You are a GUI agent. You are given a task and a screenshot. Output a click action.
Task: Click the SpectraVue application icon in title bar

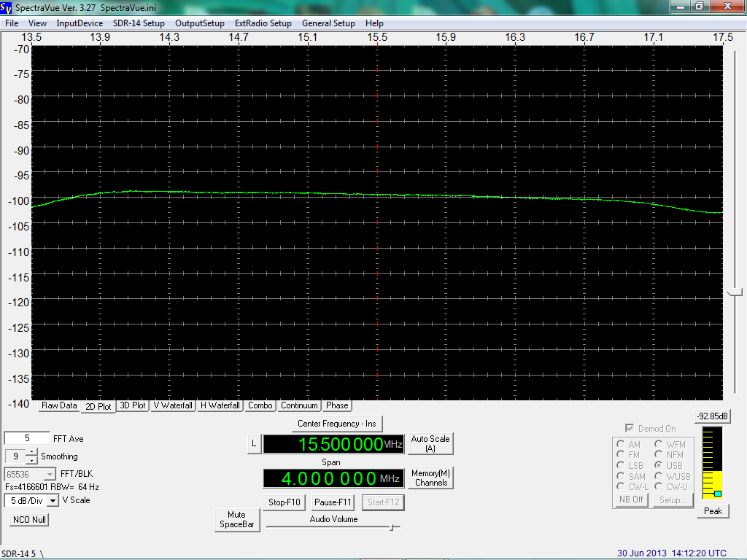coord(7,7)
